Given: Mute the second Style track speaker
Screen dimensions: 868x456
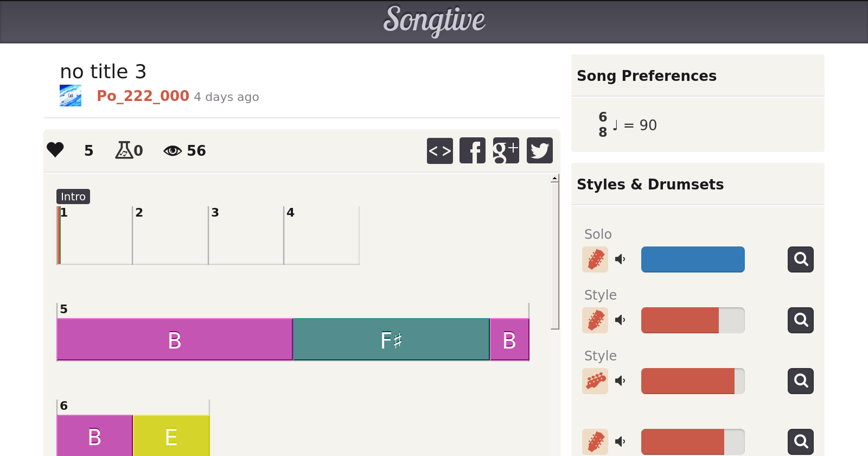Looking at the screenshot, I should click(x=621, y=381).
